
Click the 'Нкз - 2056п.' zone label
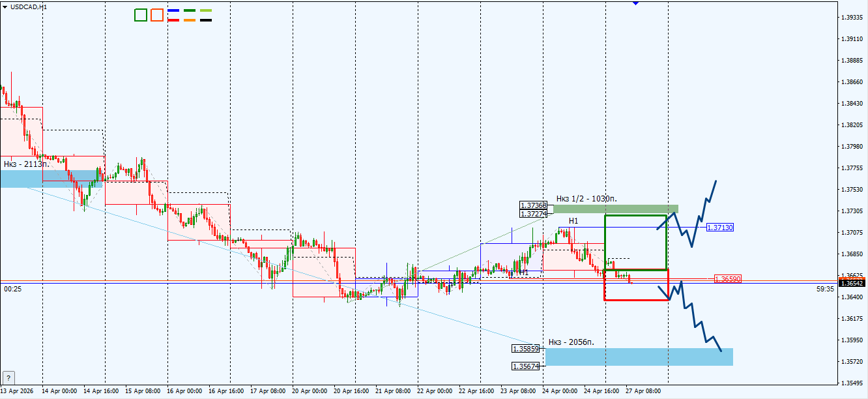pos(571,342)
